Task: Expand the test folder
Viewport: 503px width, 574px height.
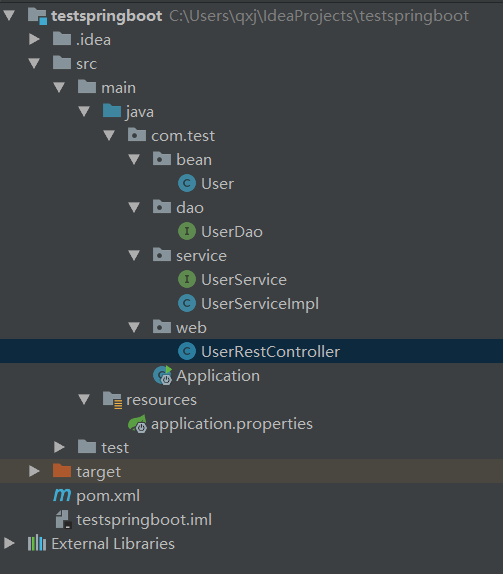Action: pos(59,447)
